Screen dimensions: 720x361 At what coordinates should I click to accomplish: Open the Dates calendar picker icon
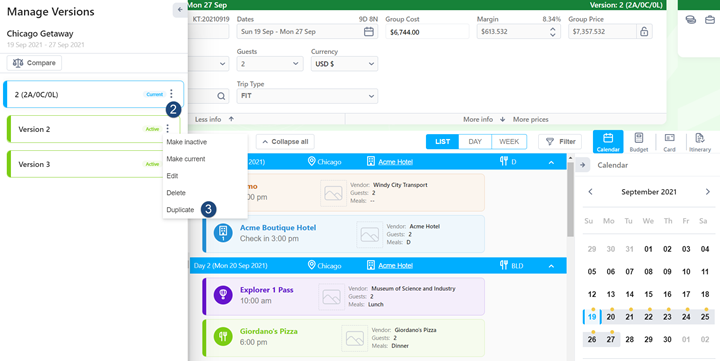click(x=369, y=32)
